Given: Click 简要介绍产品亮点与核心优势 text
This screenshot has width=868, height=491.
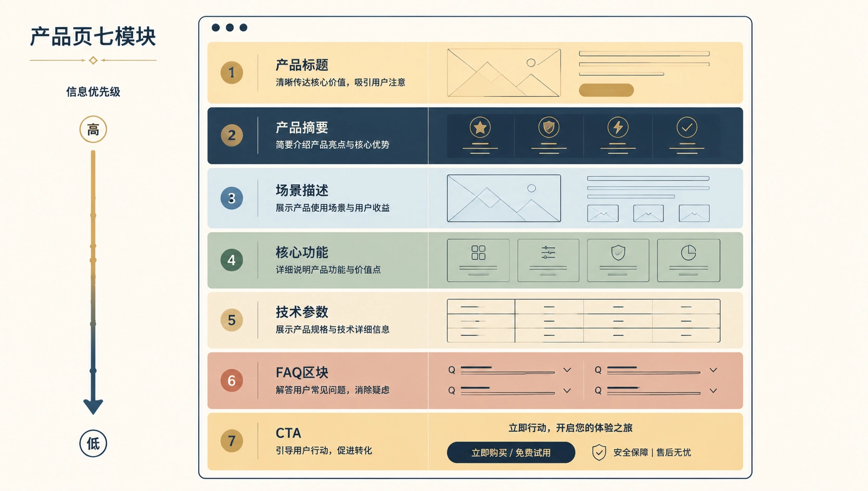Looking at the screenshot, I should pos(333,145).
